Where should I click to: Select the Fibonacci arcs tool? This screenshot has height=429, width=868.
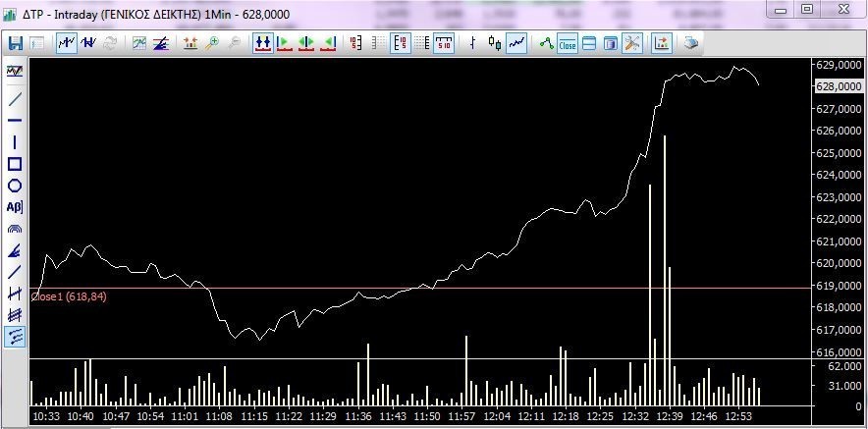[x=15, y=229]
